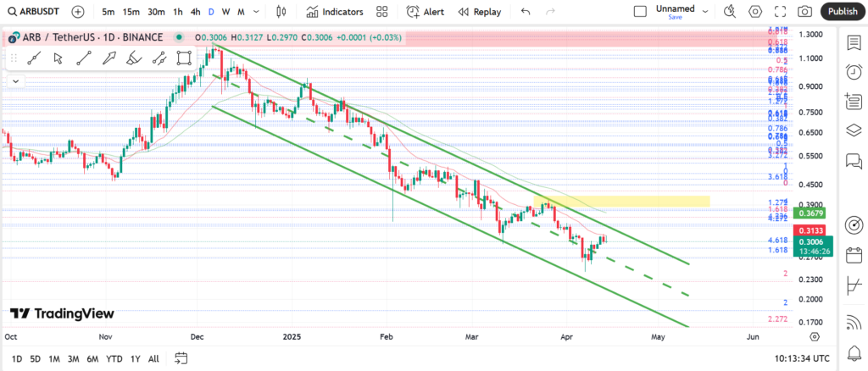Take a chart snapshot with camera icon
The image size is (868, 371).
(x=804, y=12)
